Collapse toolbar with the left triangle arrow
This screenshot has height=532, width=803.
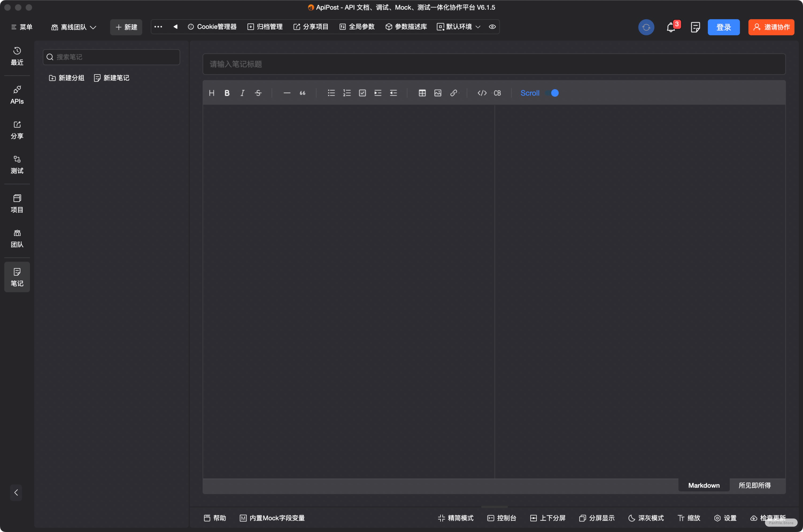[175, 27]
